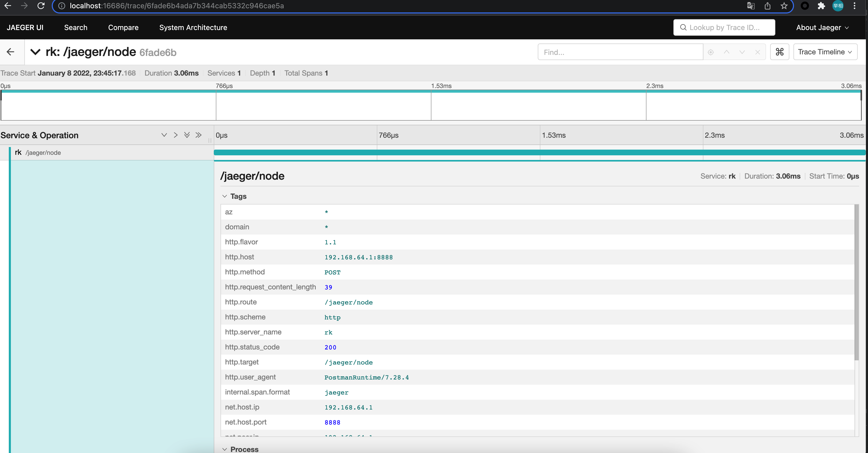Open the browser extensions puzzle icon
The height and width of the screenshot is (453, 868).
pos(821,6)
